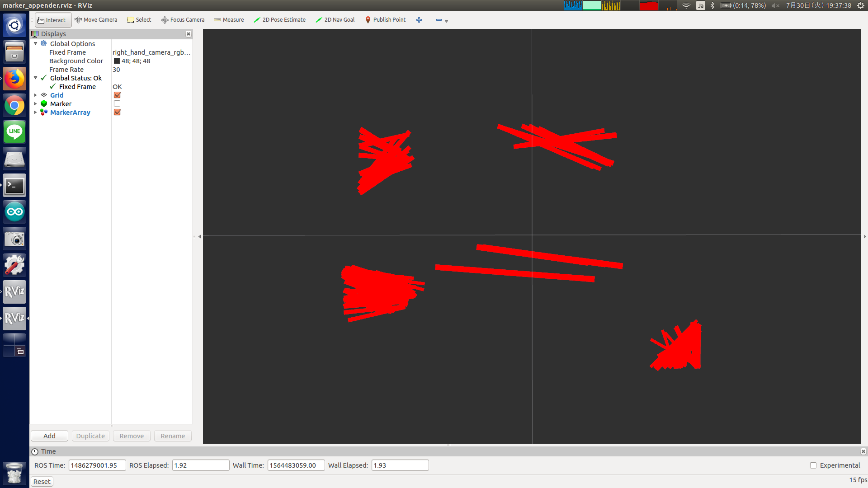
Task: Click the ROS Time field
Action: tap(97, 465)
